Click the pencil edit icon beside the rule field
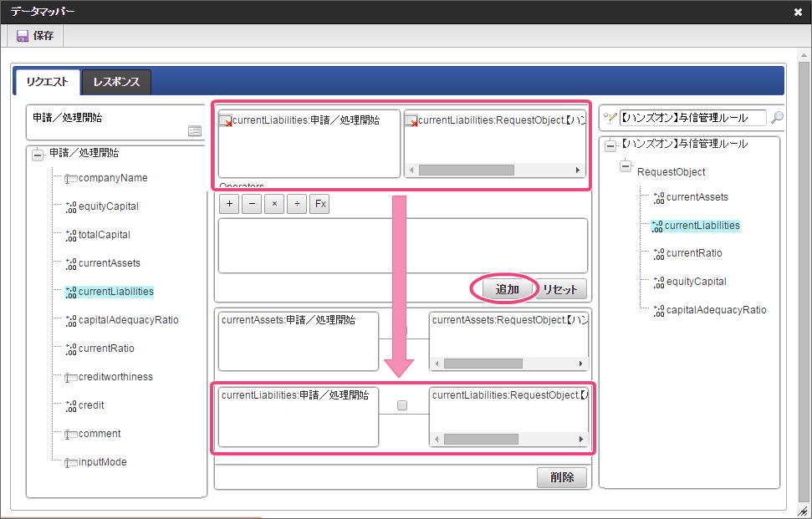The height and width of the screenshot is (519, 812). pos(610,119)
